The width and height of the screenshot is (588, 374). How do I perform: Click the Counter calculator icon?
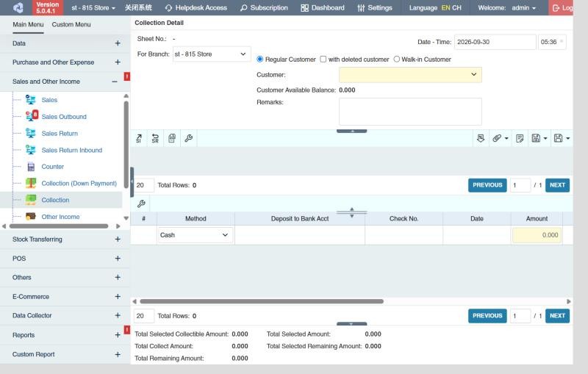(x=31, y=167)
